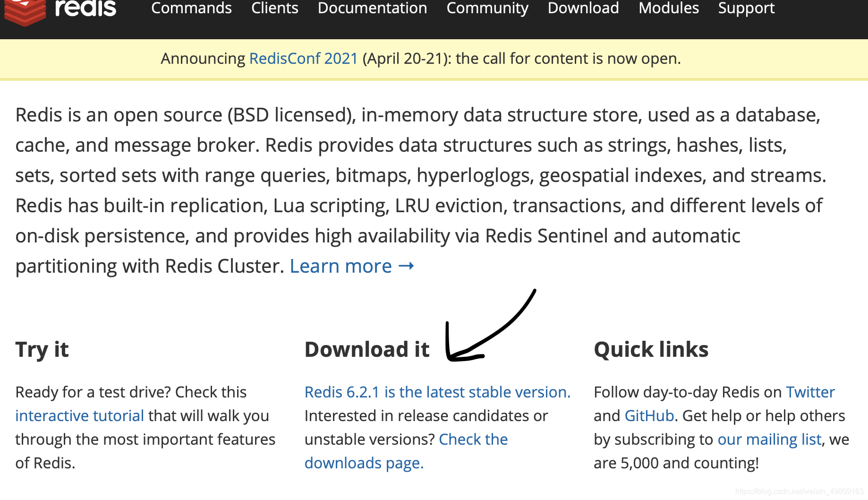Select the Try it heading
The height and width of the screenshot is (500, 868).
pyautogui.click(x=42, y=350)
